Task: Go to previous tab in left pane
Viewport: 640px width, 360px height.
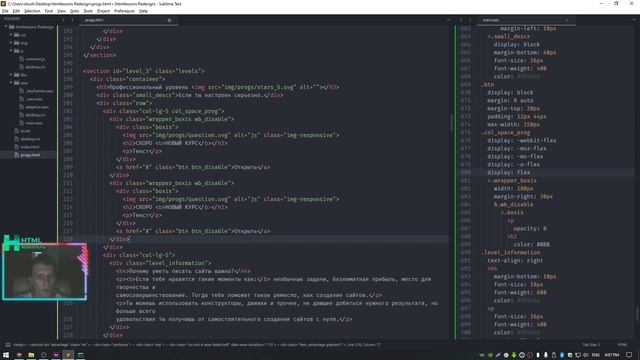Action: click(x=63, y=20)
